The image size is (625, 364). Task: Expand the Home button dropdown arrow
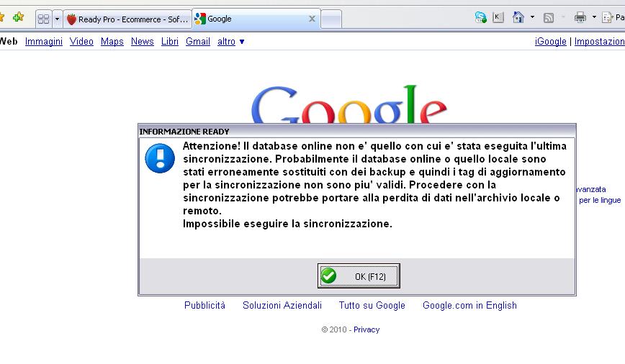pos(532,17)
